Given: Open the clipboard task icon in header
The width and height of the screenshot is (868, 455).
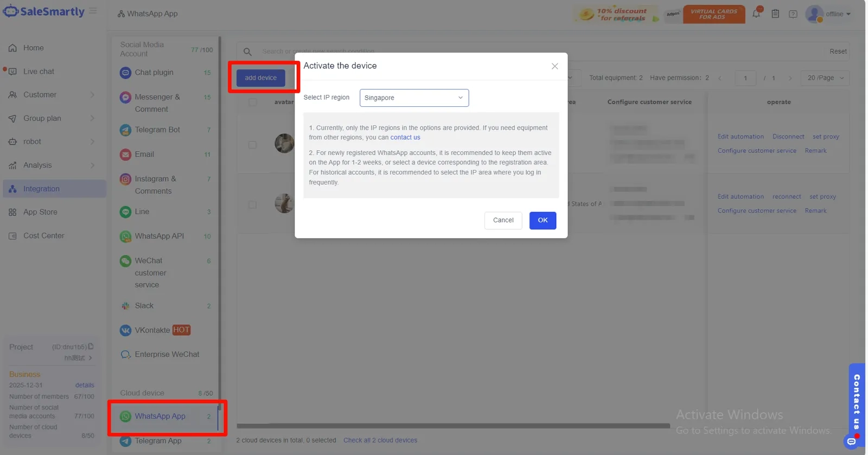Looking at the screenshot, I should point(775,14).
